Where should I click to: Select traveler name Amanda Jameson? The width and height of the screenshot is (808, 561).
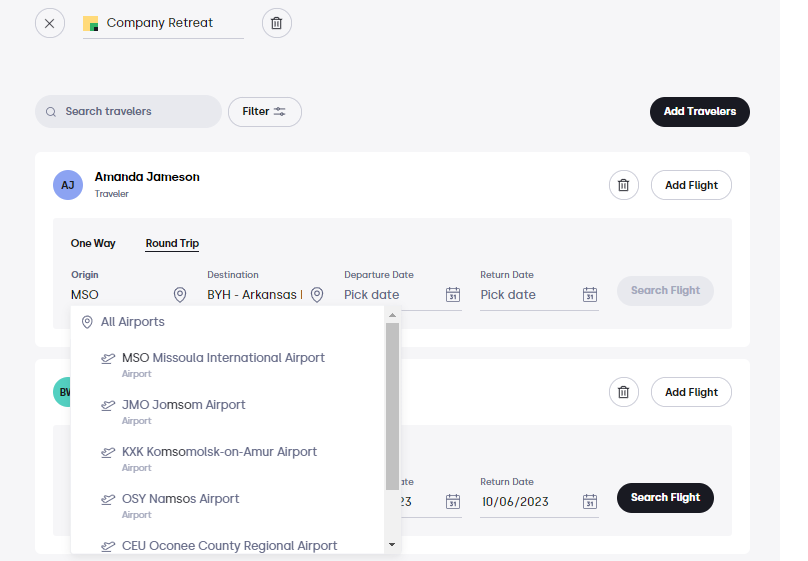[147, 177]
